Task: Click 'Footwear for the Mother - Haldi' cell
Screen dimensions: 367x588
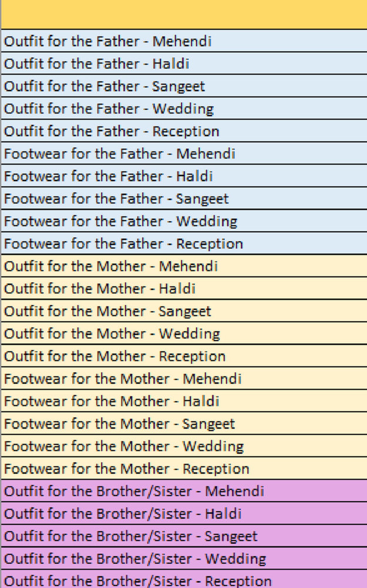Action: tap(184, 401)
